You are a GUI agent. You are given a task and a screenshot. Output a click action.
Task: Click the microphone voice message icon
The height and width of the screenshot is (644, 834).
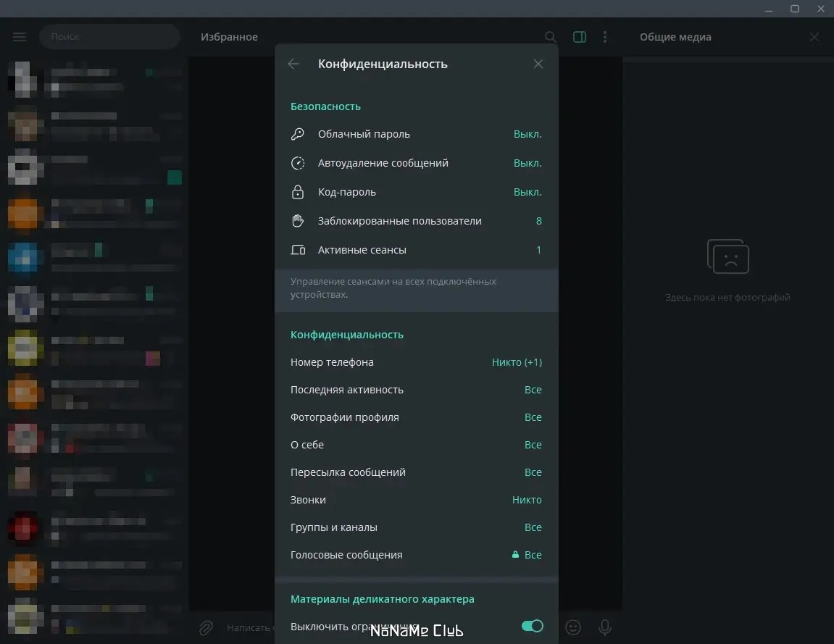[605, 627]
